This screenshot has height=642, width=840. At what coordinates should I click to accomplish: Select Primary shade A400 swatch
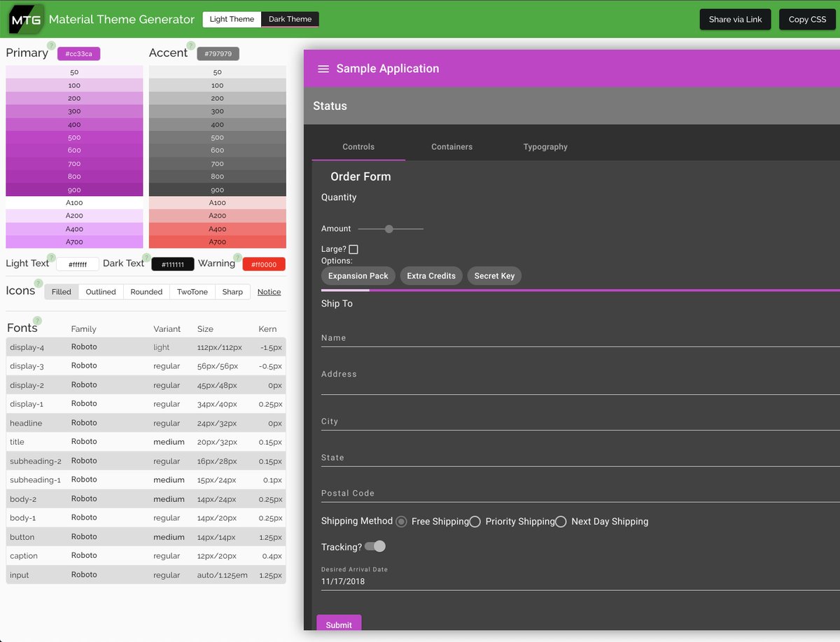[x=74, y=229]
